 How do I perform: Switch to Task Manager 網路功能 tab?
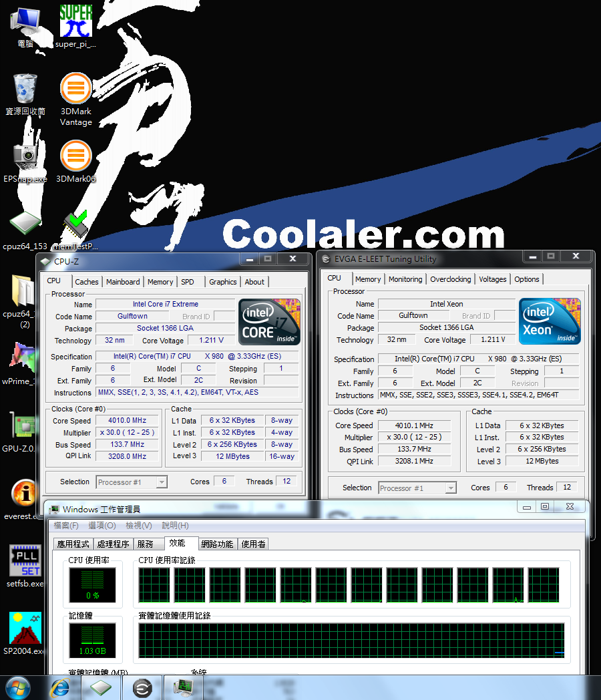[x=217, y=544]
